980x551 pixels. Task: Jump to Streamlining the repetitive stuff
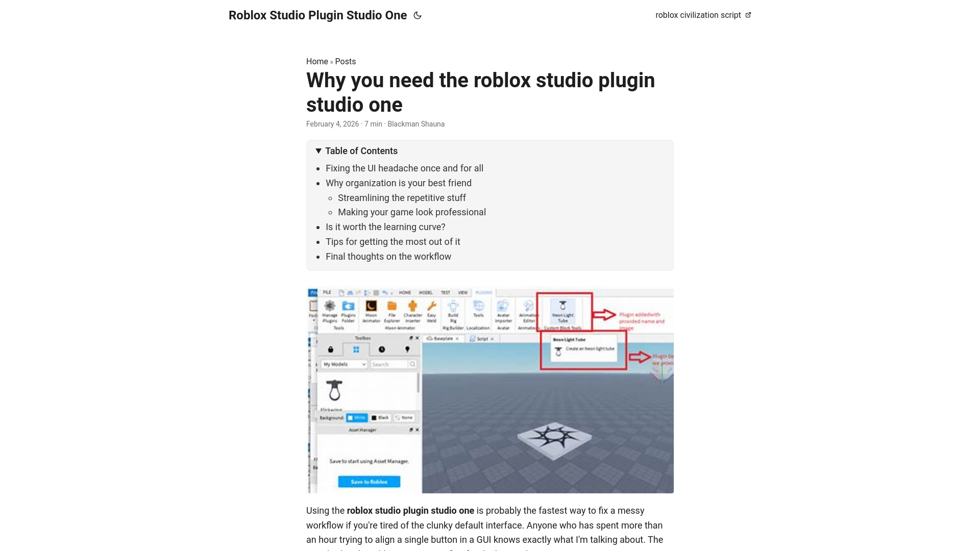(402, 198)
